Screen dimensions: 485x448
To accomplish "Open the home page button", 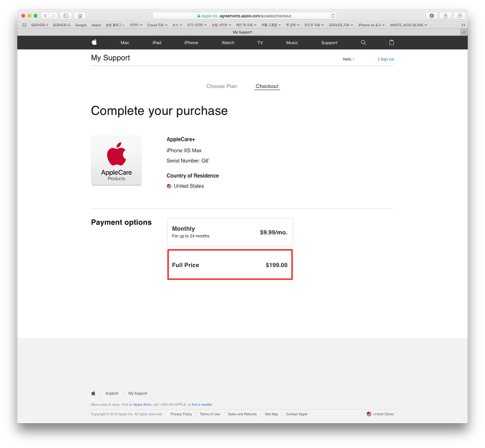I will [x=80, y=16].
